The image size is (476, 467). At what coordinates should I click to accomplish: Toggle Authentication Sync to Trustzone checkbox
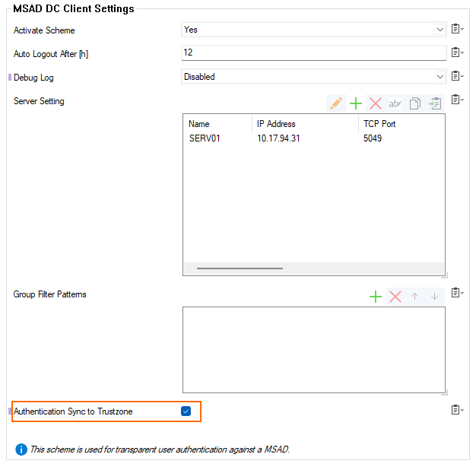[x=186, y=411]
